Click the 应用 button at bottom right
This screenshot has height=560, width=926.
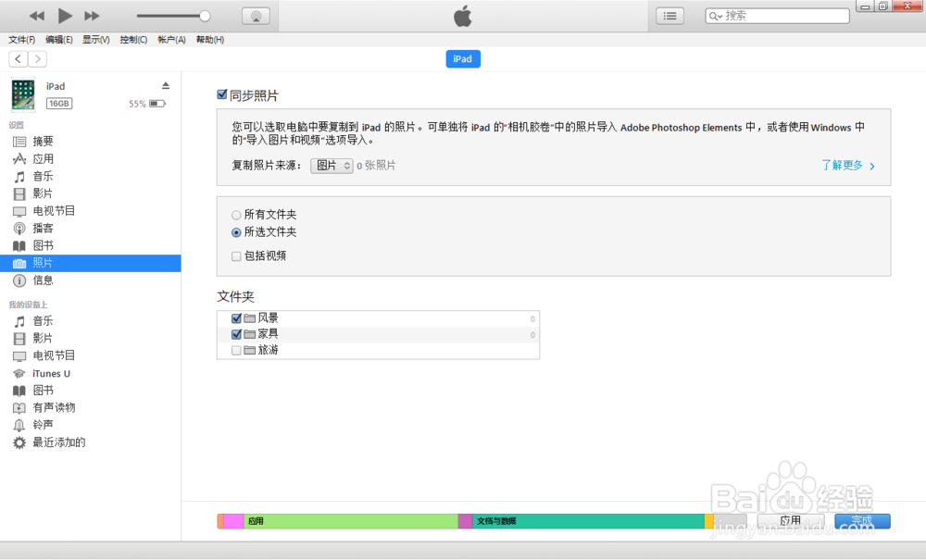pos(792,520)
